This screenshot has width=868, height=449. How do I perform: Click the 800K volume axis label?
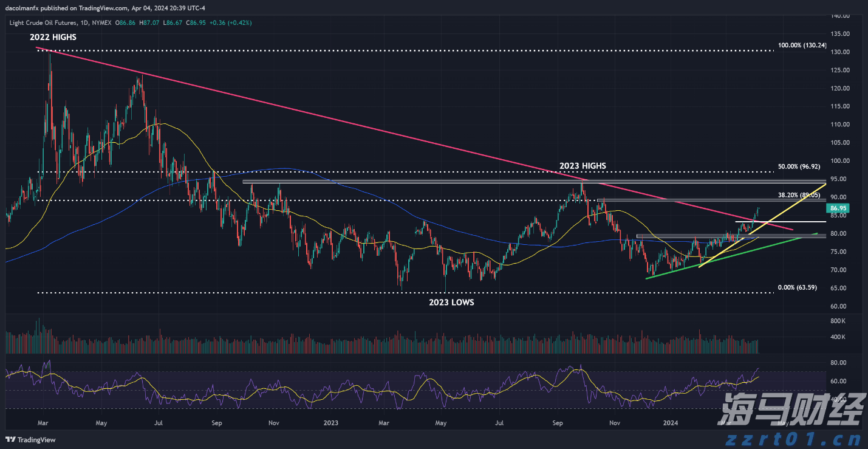coord(838,320)
